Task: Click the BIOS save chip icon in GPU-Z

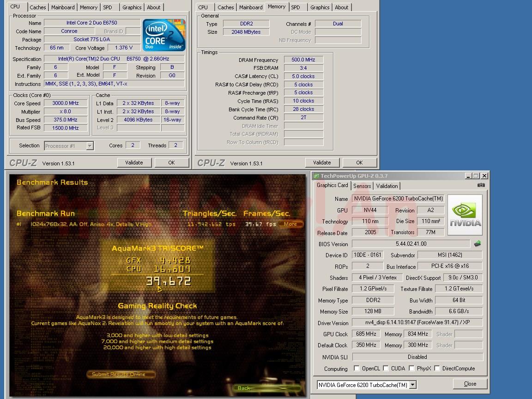Action: [x=478, y=244]
